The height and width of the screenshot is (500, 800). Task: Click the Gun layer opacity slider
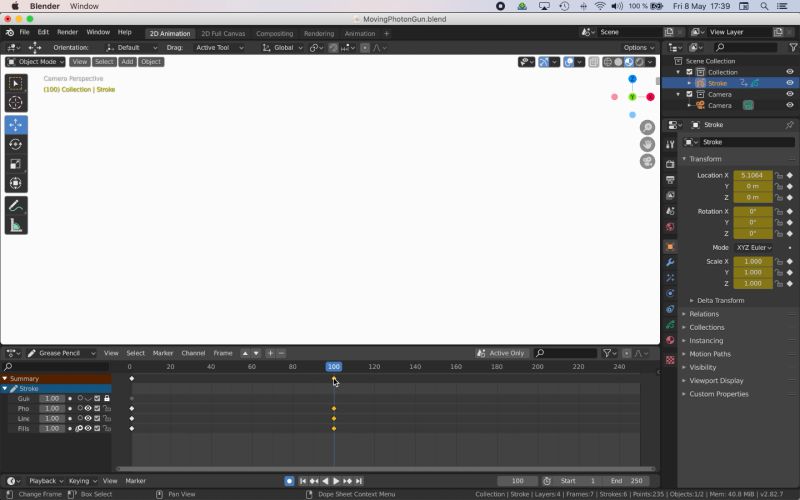(52, 398)
